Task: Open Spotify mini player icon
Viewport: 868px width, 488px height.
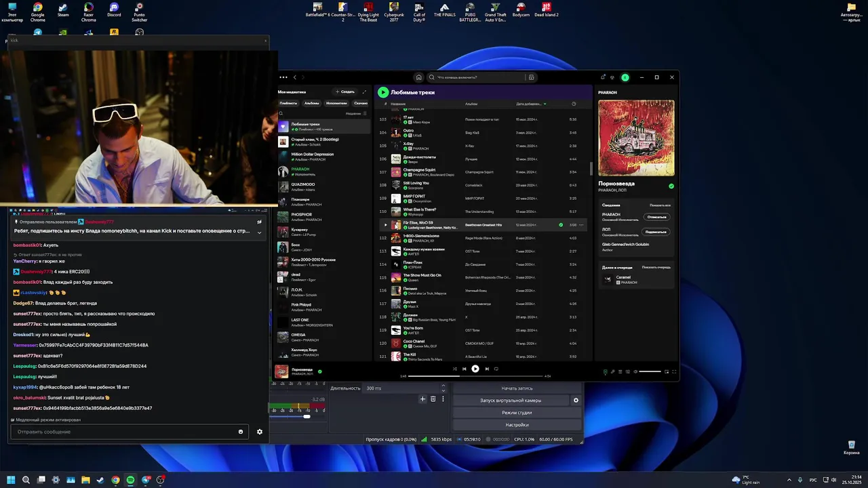Action: pyautogui.click(x=667, y=371)
